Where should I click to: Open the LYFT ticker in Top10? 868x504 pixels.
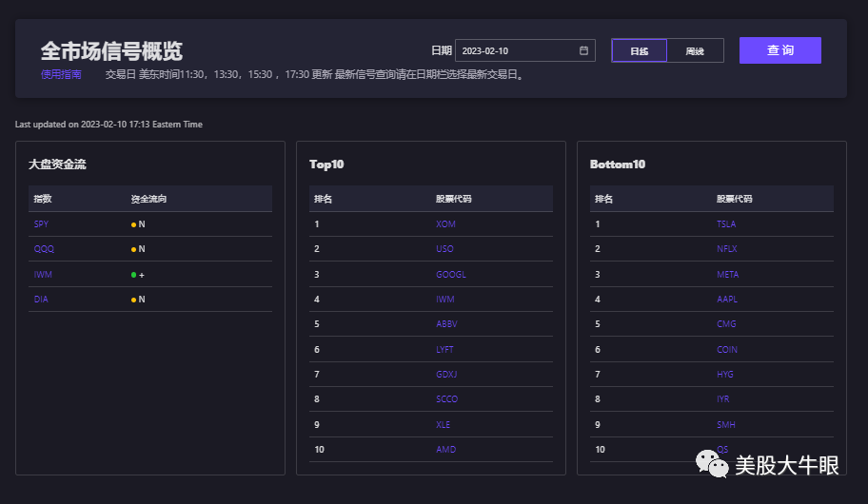[x=444, y=350]
